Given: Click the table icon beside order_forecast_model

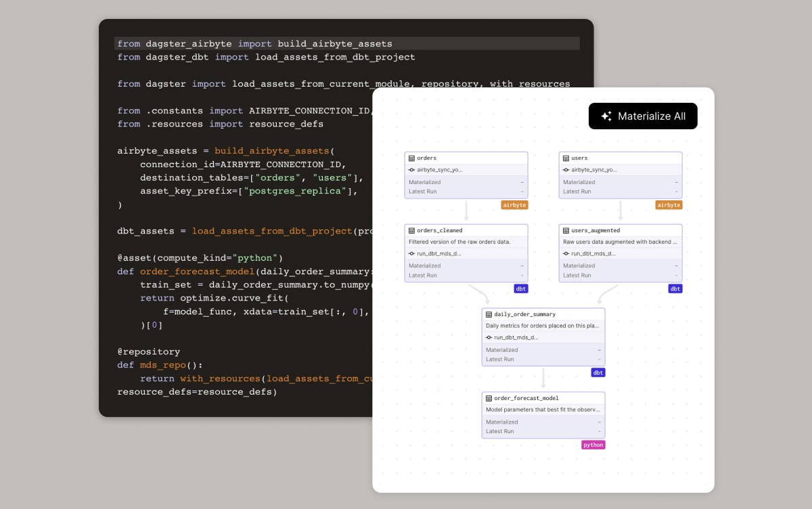Looking at the screenshot, I should [489, 399].
